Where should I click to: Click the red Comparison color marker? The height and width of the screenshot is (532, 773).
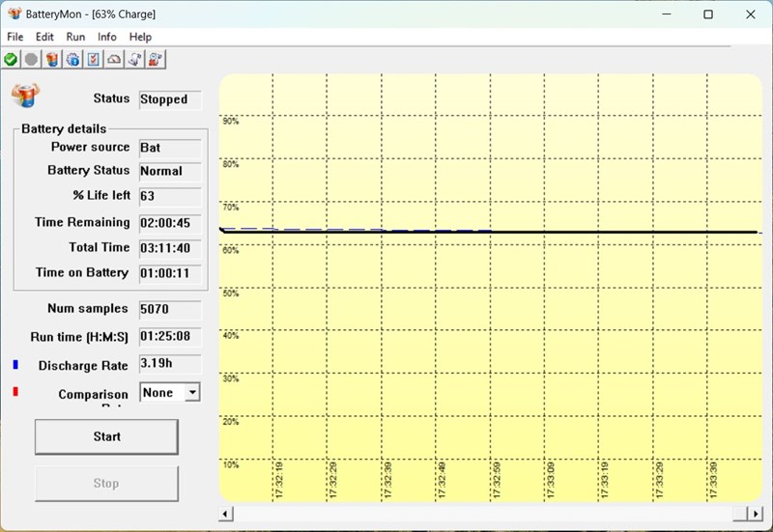15,392
